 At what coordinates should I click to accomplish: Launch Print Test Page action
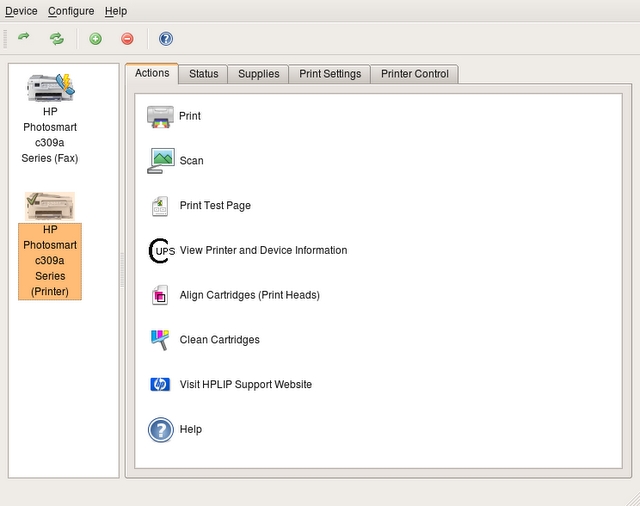click(x=215, y=206)
